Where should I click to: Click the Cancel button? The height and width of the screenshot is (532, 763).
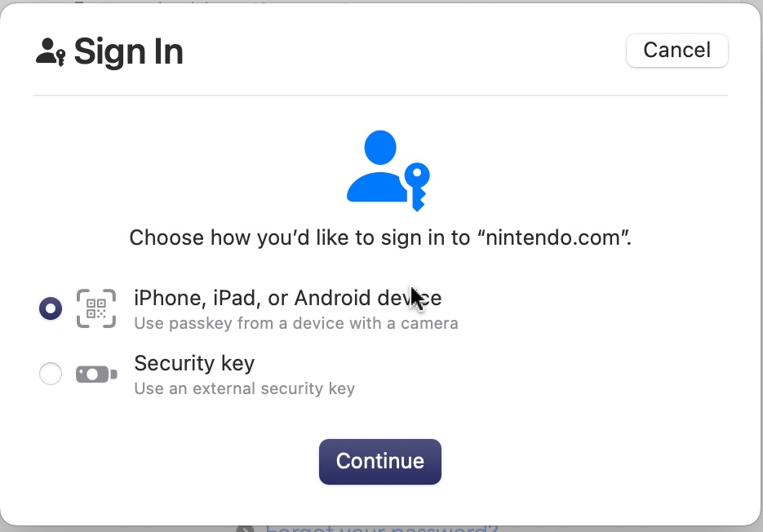click(676, 50)
